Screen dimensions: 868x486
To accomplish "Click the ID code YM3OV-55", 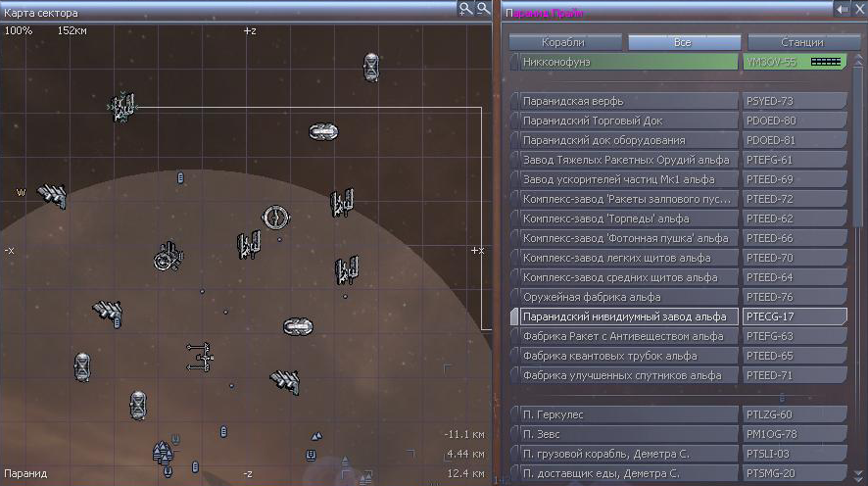I will tap(771, 62).
